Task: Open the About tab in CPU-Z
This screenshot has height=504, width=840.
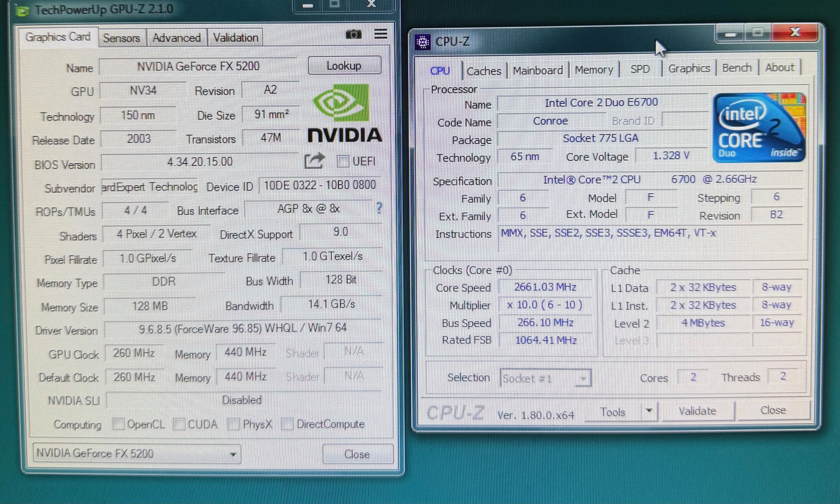Action: (x=779, y=67)
